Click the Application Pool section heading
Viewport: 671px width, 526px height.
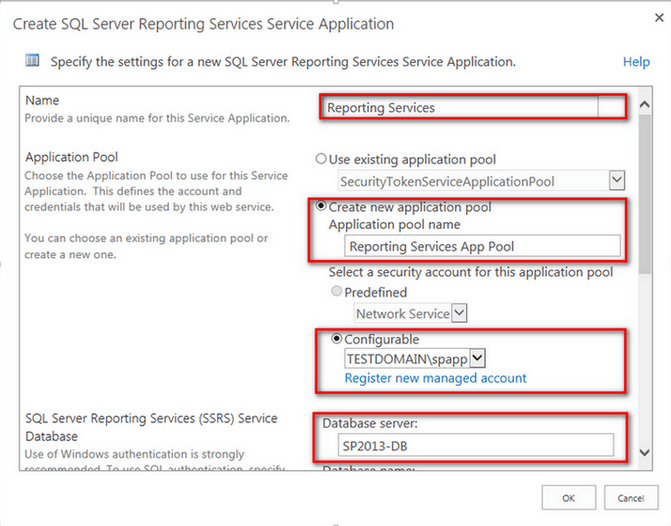[x=71, y=157]
